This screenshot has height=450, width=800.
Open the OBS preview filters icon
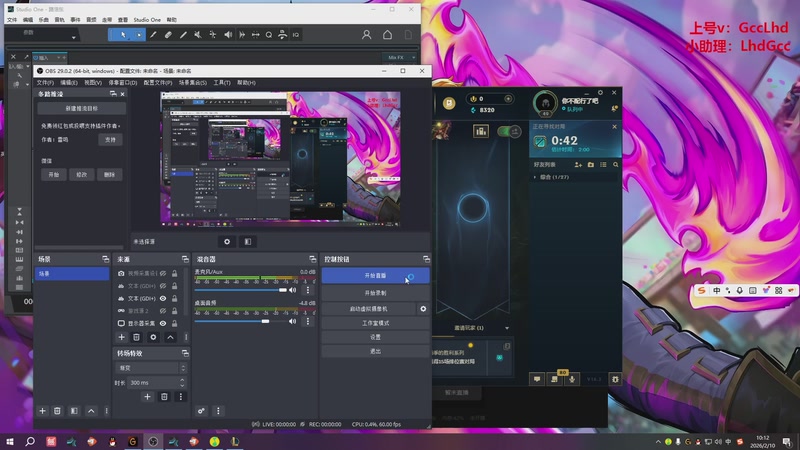247,242
